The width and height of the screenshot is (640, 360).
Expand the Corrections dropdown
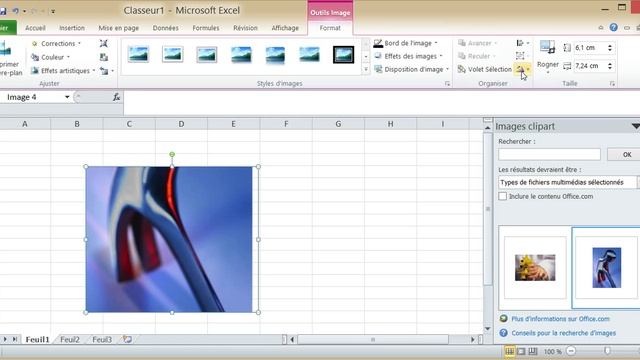click(80, 43)
